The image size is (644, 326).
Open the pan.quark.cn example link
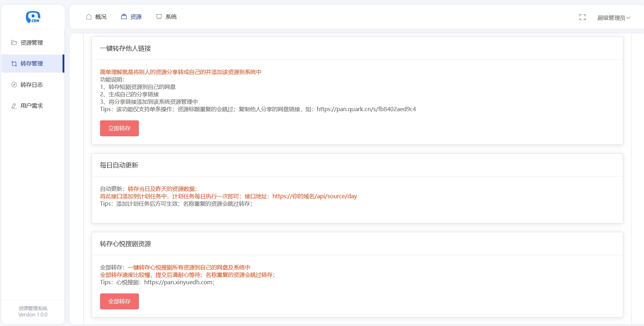click(x=366, y=109)
